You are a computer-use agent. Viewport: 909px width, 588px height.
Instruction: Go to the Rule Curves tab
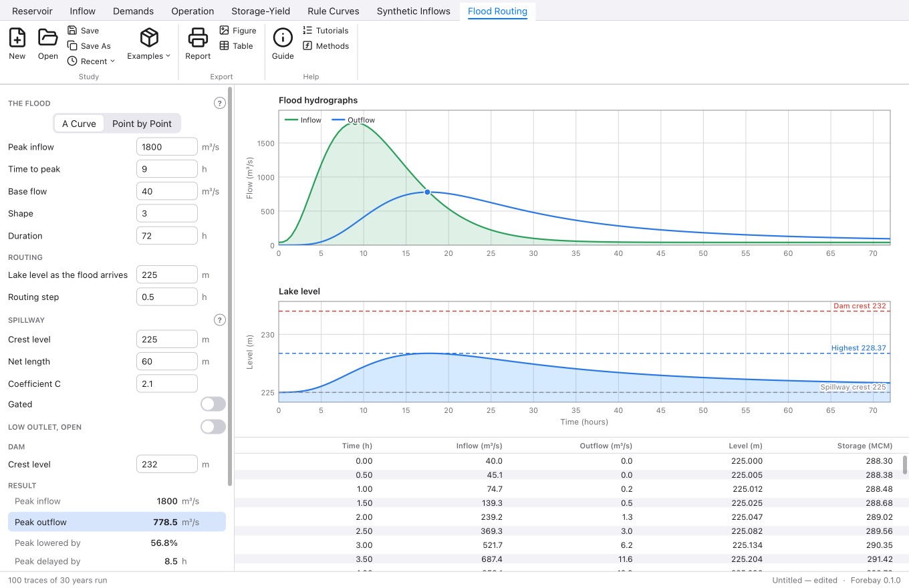[333, 11]
